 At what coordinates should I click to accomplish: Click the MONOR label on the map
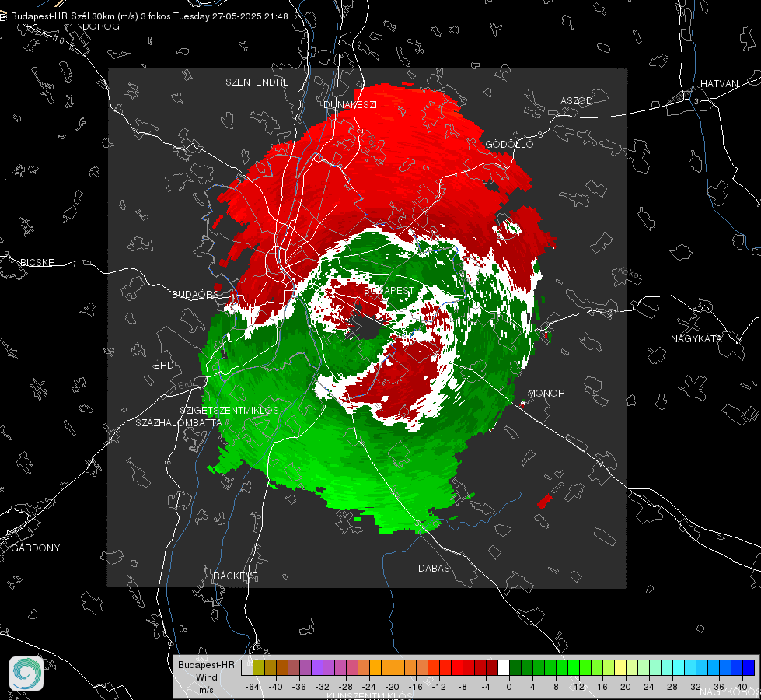[x=546, y=393]
